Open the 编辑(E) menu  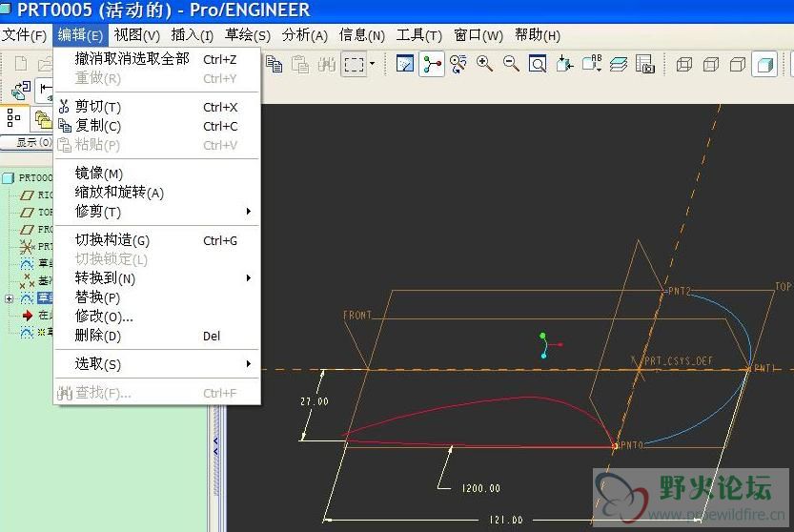pos(80,35)
